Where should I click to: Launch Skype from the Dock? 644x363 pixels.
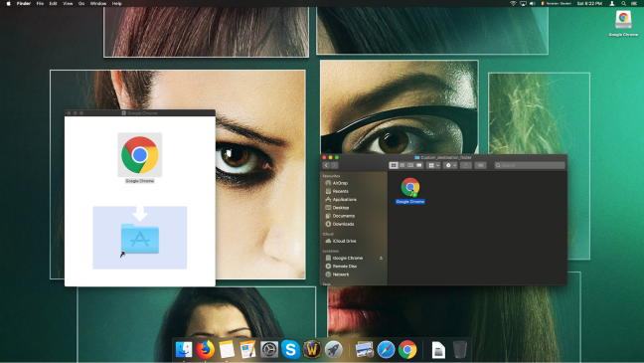pos(290,350)
